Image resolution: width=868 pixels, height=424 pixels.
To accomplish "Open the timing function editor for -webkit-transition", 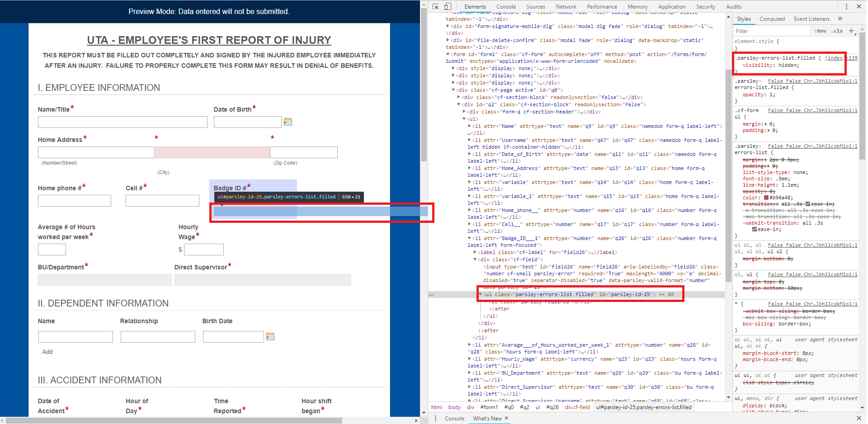I will tap(754, 230).
